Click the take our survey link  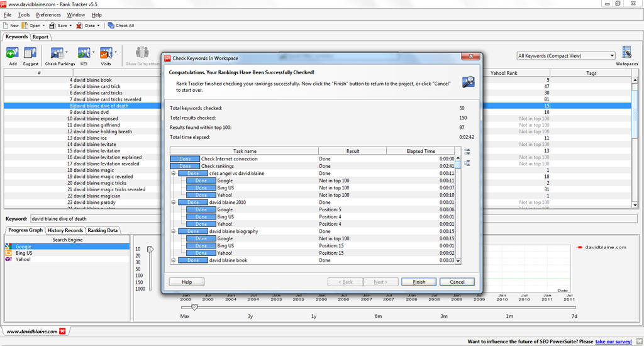[x=614, y=342]
